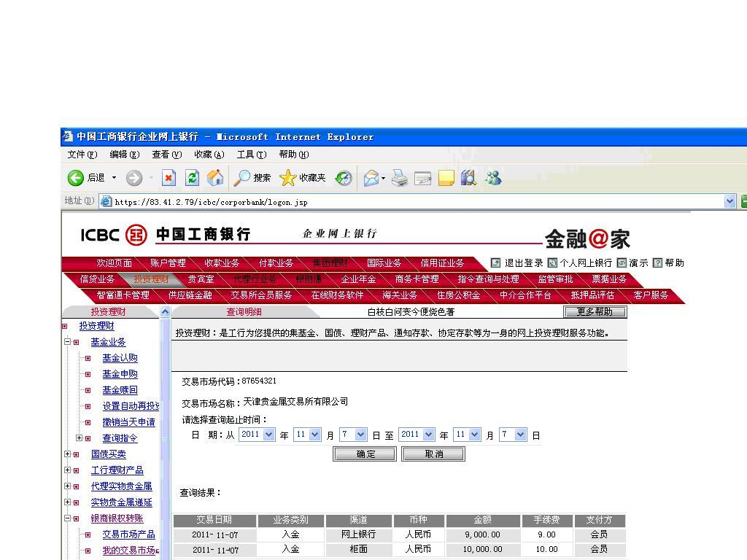
Task: Expand the 代理实物贵金属 tree node
Action: 68,486
